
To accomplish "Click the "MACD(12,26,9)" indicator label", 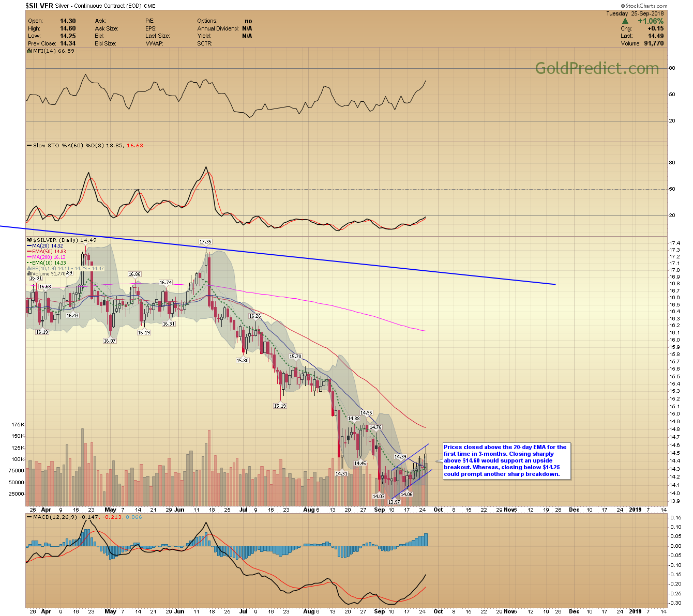I will pyautogui.click(x=54, y=517).
